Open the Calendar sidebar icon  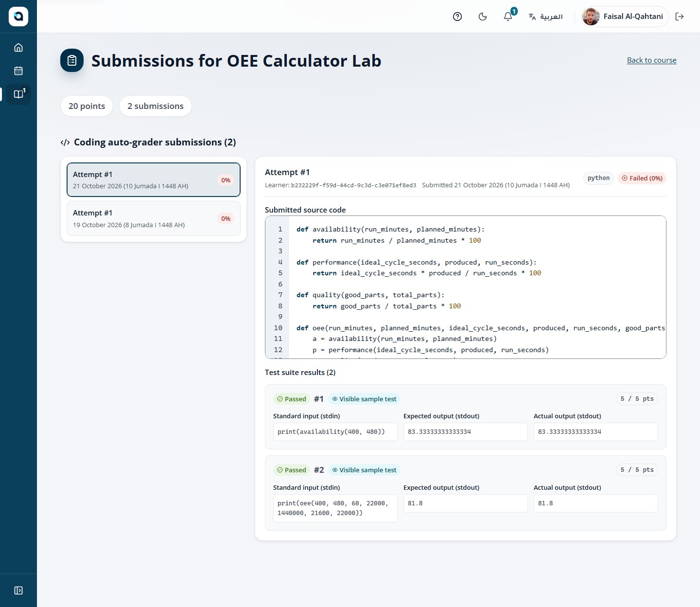pos(18,71)
